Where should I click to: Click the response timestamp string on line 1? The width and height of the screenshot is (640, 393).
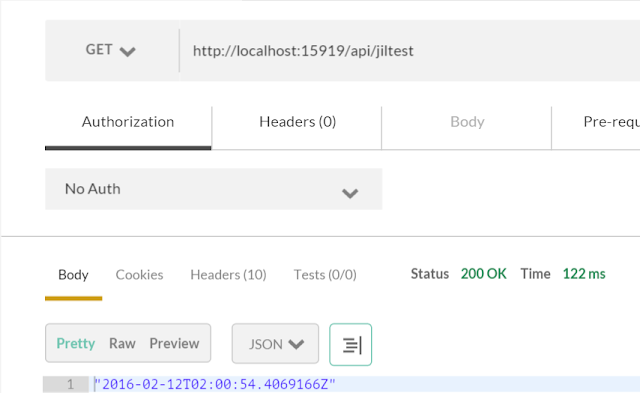(215, 384)
